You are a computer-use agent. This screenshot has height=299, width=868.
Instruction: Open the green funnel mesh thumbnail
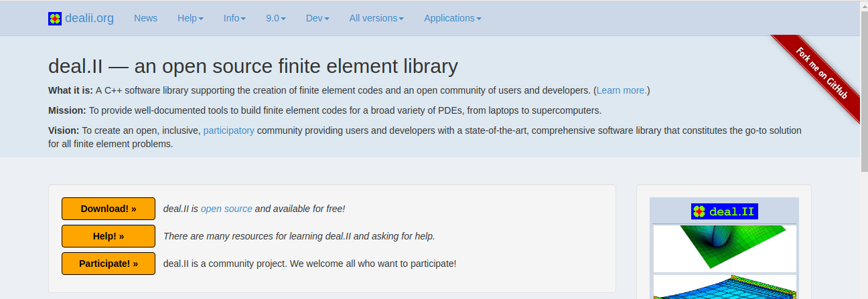click(x=724, y=247)
